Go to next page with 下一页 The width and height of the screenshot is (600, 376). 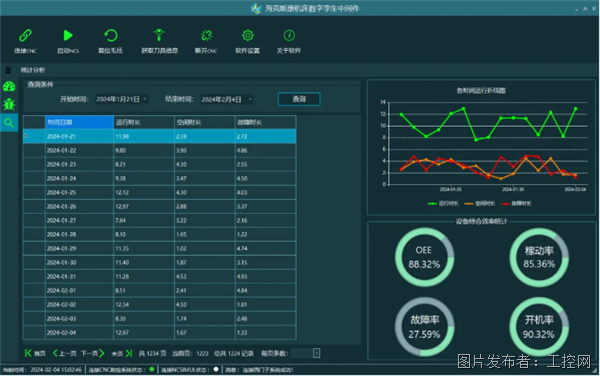click(x=93, y=353)
